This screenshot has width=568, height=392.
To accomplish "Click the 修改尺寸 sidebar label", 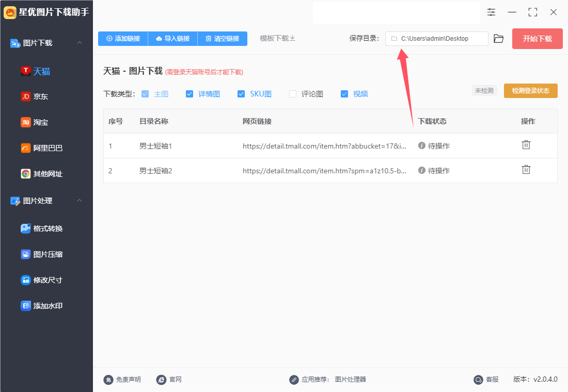I will coord(48,280).
